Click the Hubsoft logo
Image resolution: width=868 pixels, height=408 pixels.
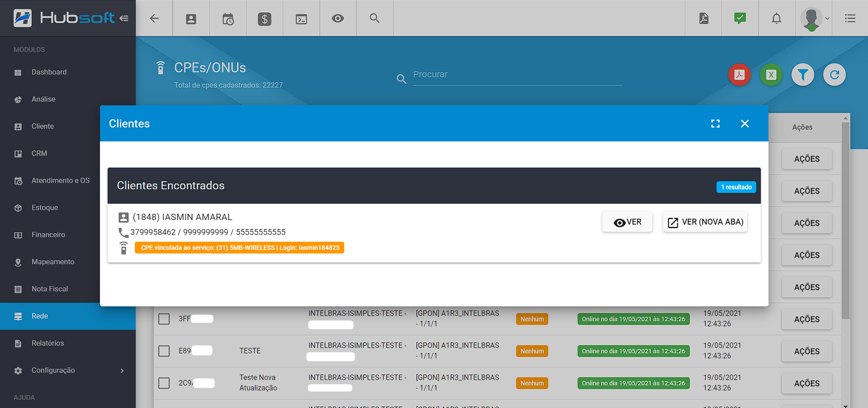(64, 18)
